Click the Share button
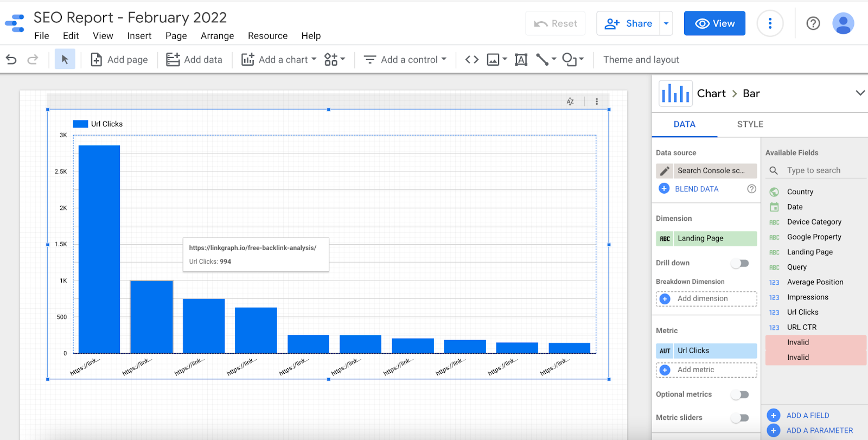 click(628, 23)
